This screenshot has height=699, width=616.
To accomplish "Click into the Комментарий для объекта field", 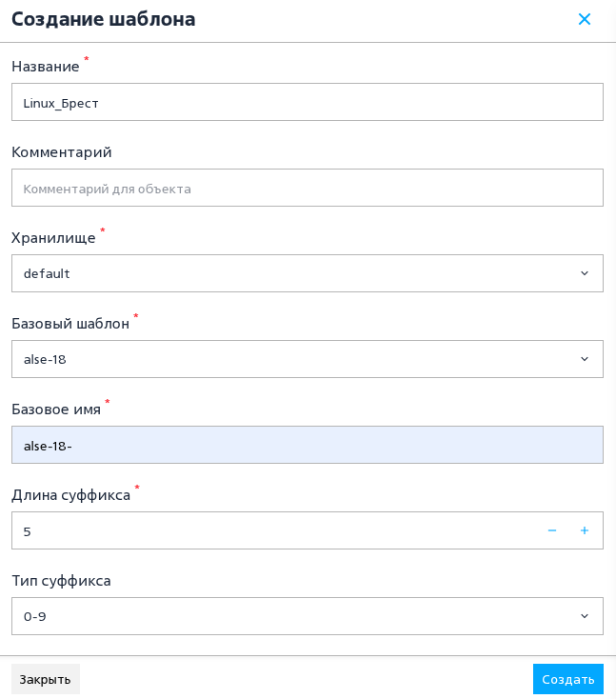I will tap(308, 188).
